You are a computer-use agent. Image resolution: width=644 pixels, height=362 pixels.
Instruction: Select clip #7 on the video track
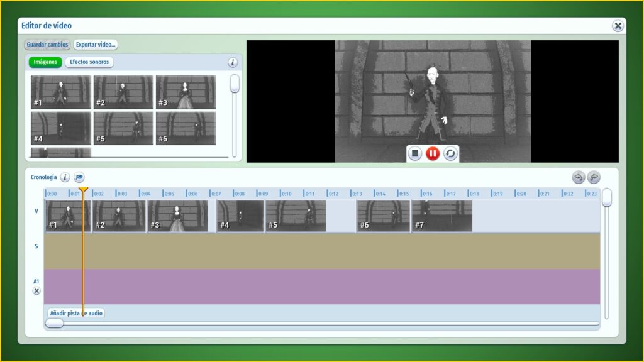442,216
